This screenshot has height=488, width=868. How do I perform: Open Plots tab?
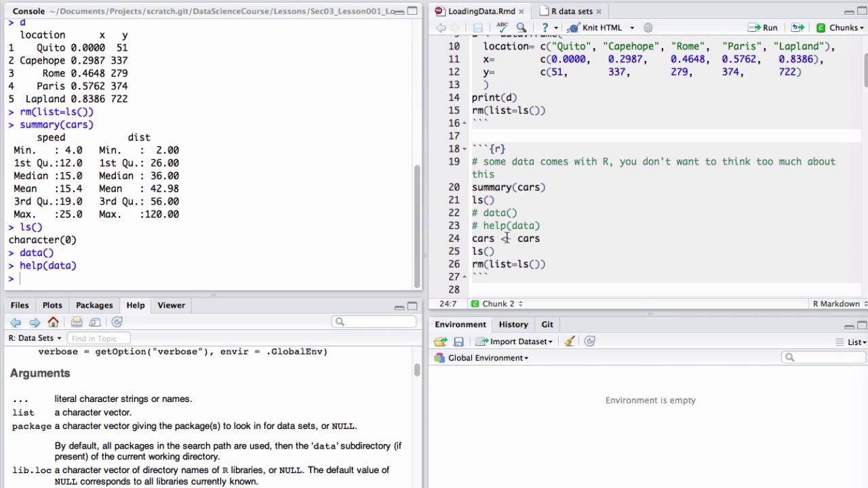[52, 305]
